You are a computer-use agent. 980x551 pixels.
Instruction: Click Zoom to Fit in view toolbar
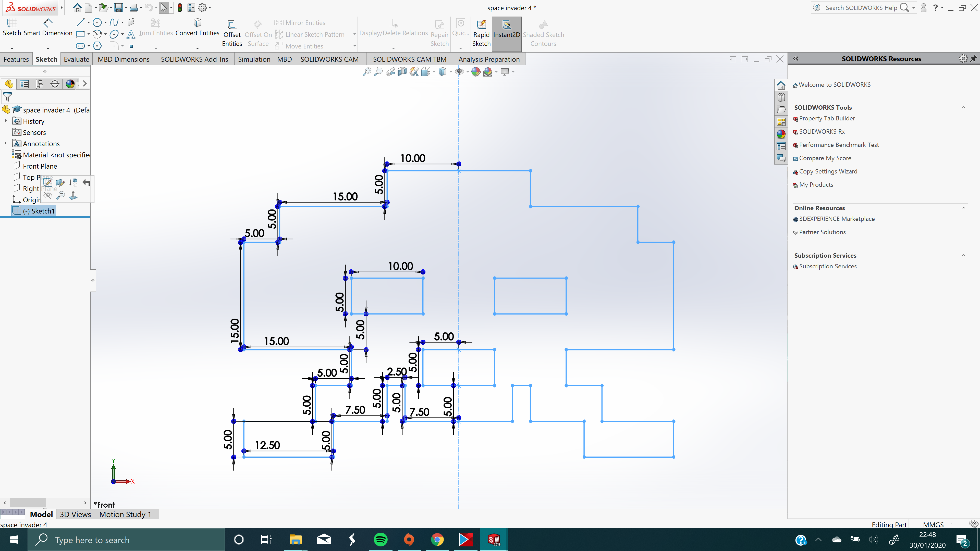point(367,72)
